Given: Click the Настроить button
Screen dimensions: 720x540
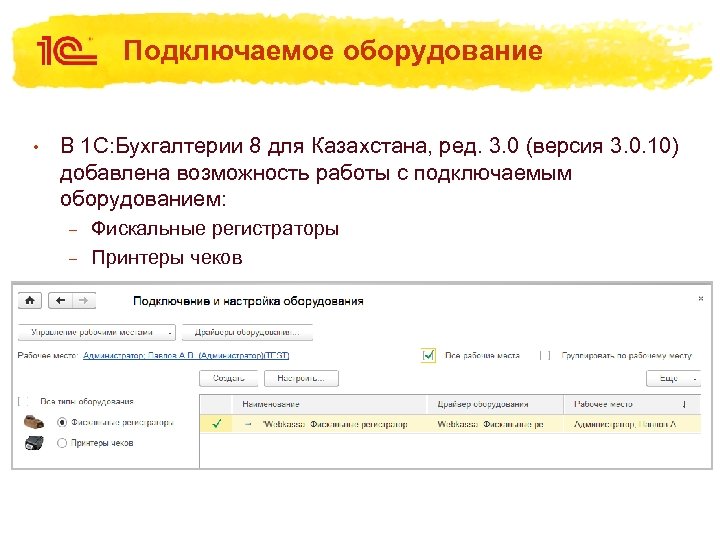Looking at the screenshot, I should pos(301,378).
